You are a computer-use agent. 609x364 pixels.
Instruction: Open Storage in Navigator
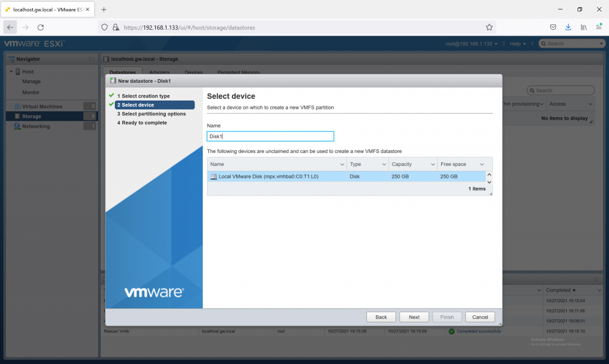(32, 116)
